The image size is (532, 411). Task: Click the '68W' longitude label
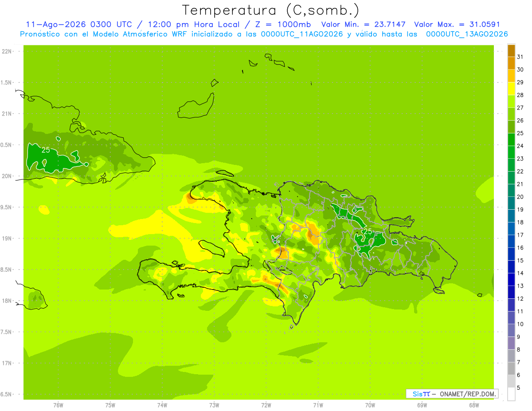[x=474, y=405]
